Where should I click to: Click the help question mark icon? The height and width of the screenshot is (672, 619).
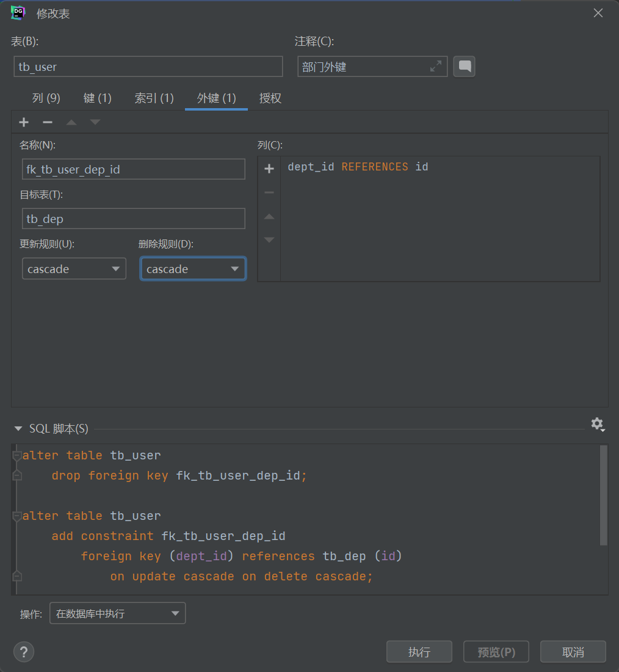(24, 651)
